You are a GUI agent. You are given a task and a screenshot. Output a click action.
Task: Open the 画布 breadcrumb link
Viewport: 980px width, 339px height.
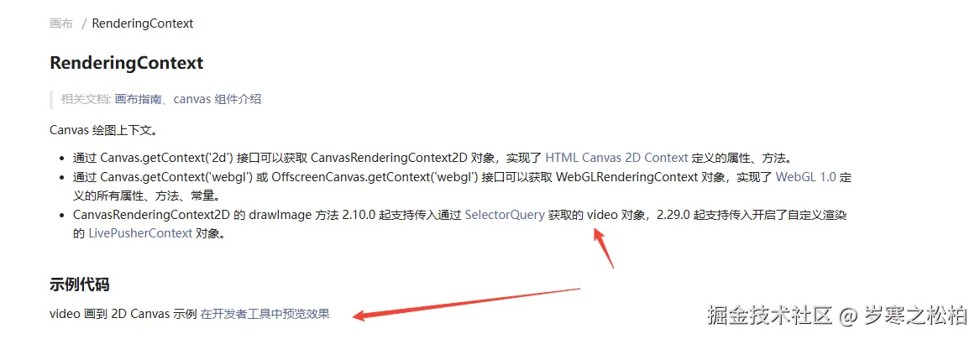click(x=61, y=23)
